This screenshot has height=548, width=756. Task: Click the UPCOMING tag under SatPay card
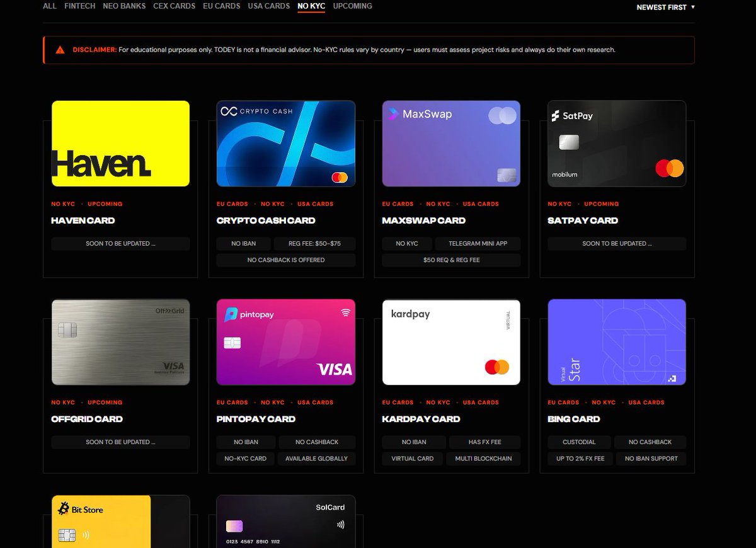point(602,204)
